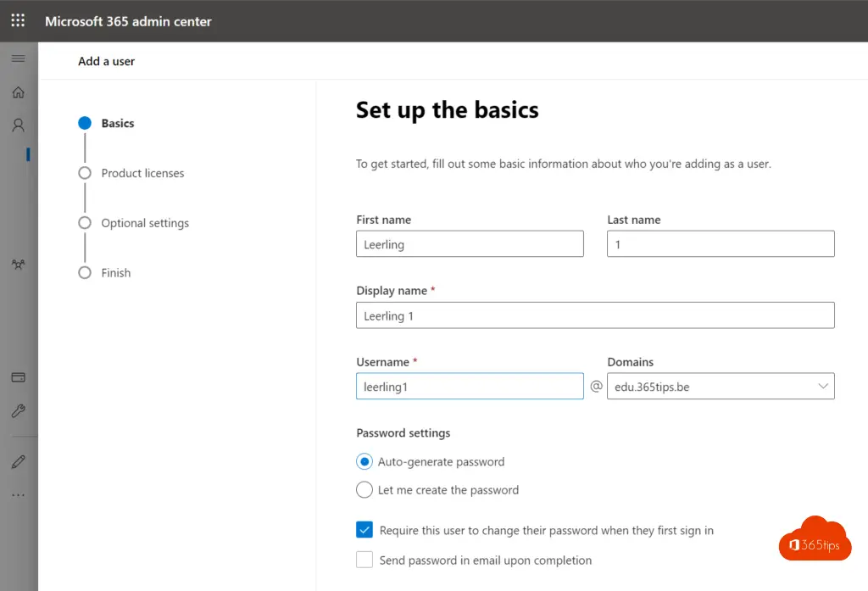
Task: Click the Display name field
Action: pos(595,315)
